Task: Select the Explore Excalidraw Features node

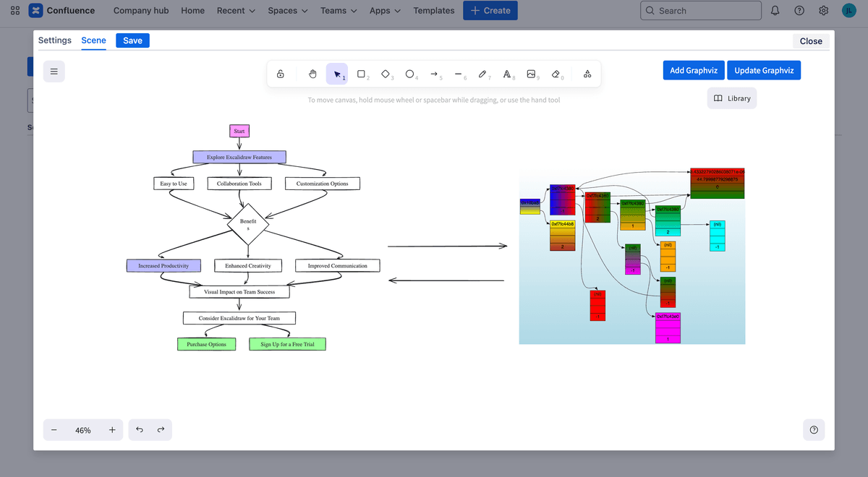Action: click(x=239, y=157)
